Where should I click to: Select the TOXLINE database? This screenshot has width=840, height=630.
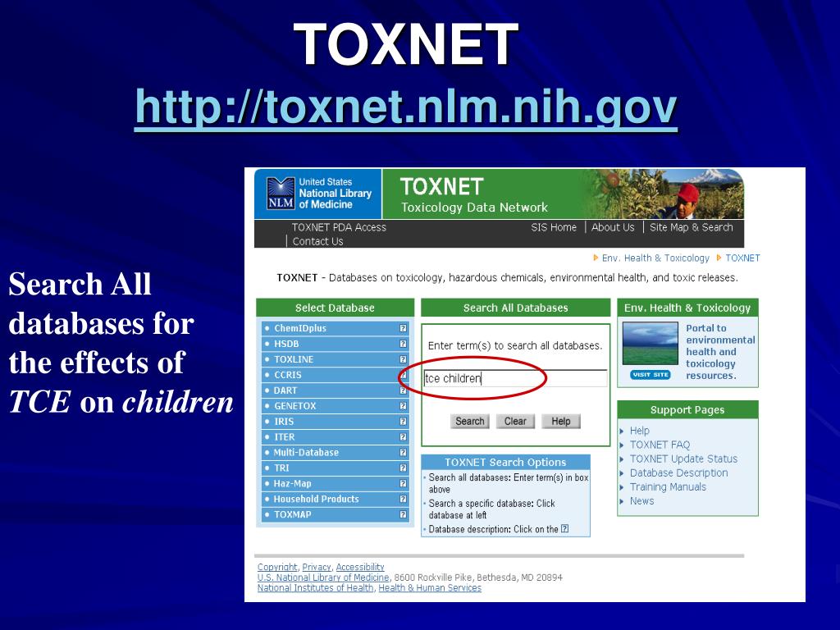294,359
